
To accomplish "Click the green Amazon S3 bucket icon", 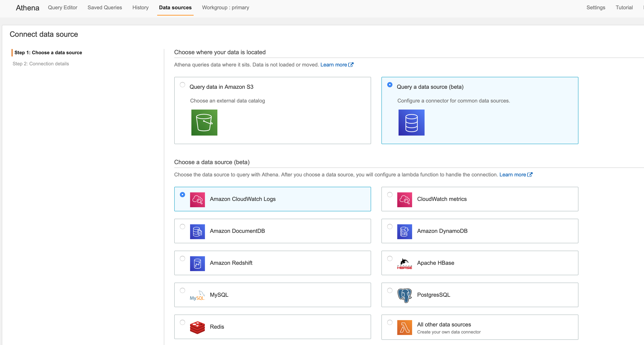I will tap(204, 122).
